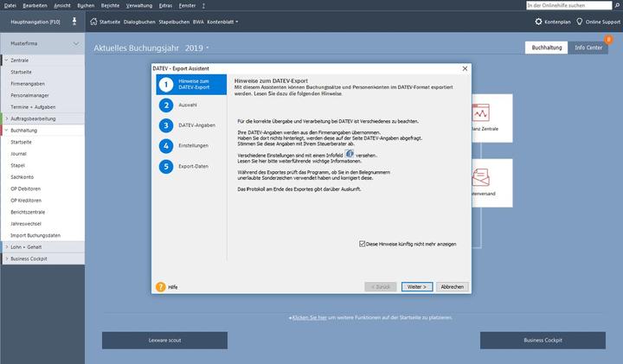
Task: Open the Buchungsjahr 2019 dropdown
Action: pos(208,48)
